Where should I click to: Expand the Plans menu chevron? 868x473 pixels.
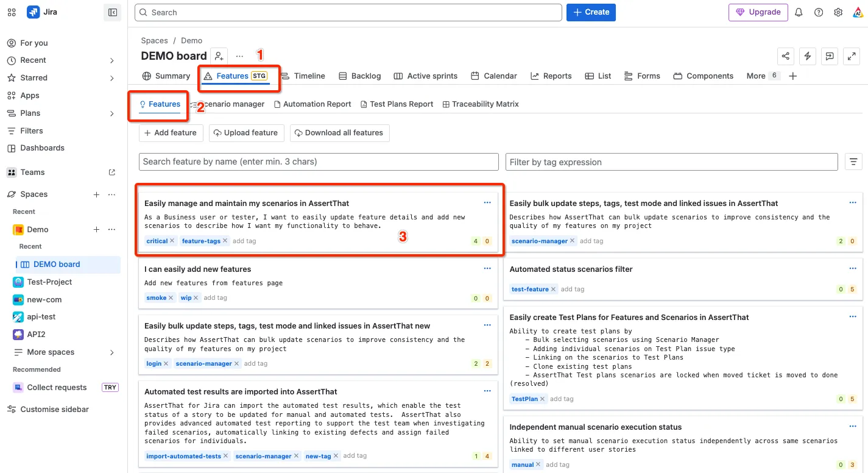point(112,113)
